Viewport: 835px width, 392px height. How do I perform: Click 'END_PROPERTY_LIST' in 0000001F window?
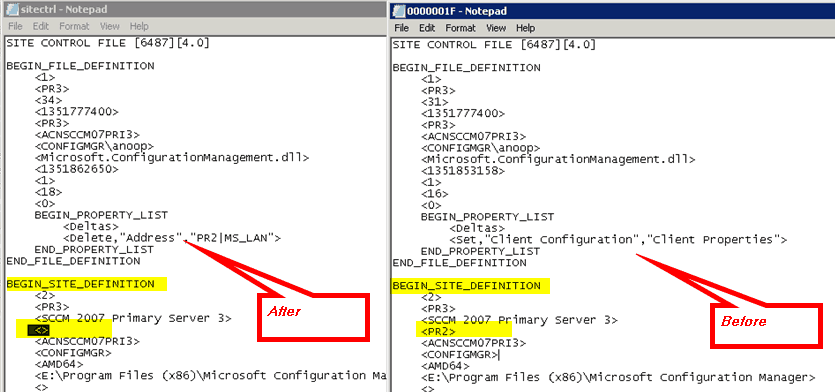[x=480, y=251]
